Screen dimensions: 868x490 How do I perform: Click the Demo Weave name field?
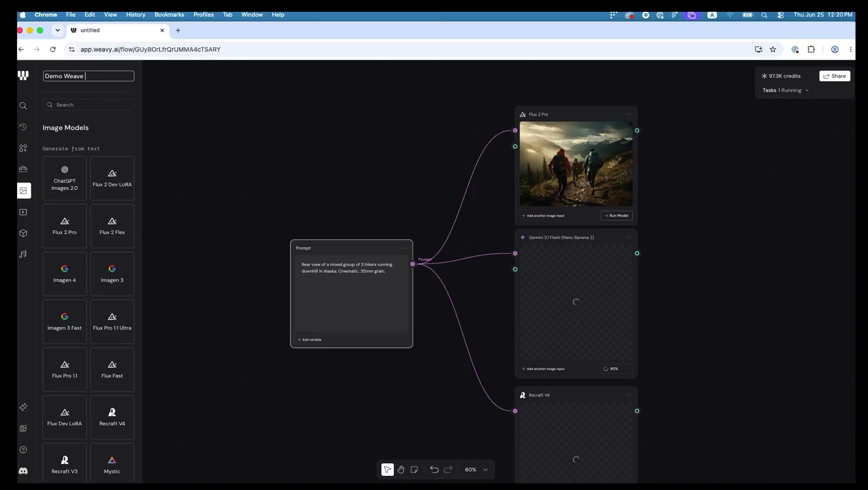coord(89,76)
